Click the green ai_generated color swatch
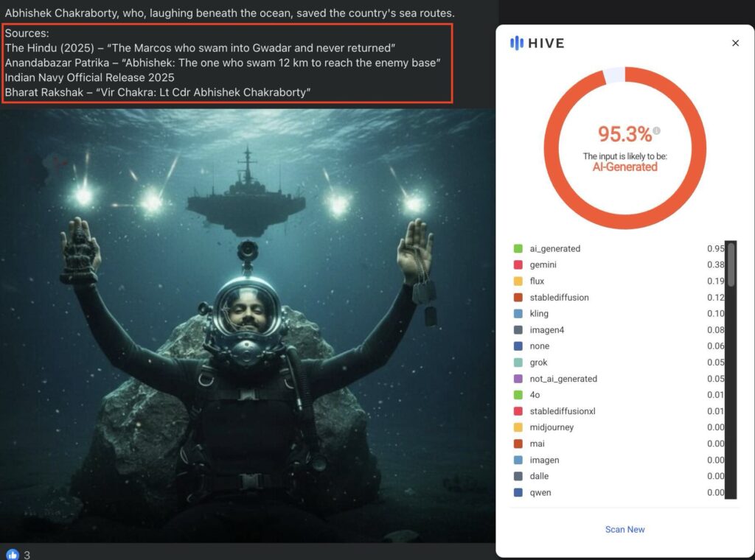Image resolution: width=755 pixels, height=560 pixels. tap(518, 248)
